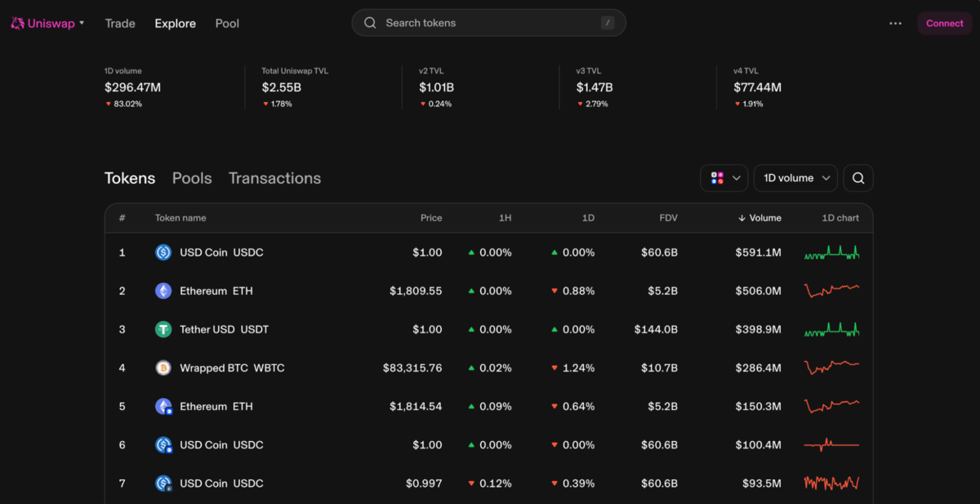Click the USD Coin icon in row 7
The image size is (980, 504).
pos(163,484)
